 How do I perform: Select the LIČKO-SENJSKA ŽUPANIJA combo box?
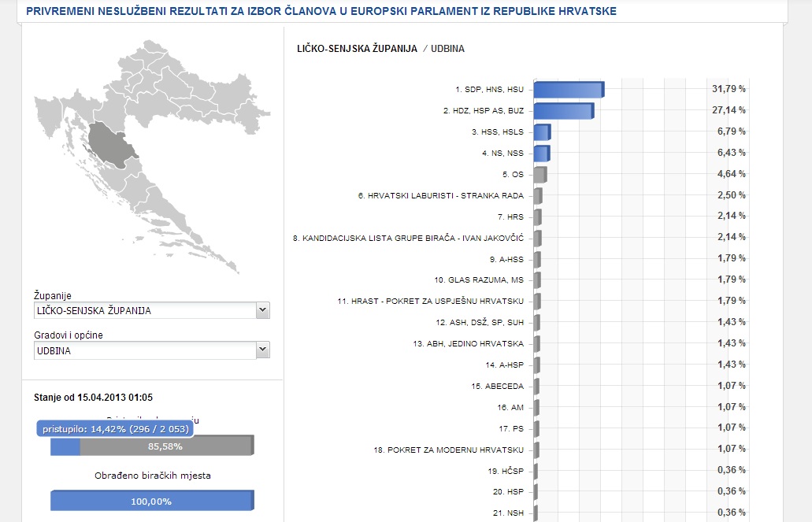point(152,310)
